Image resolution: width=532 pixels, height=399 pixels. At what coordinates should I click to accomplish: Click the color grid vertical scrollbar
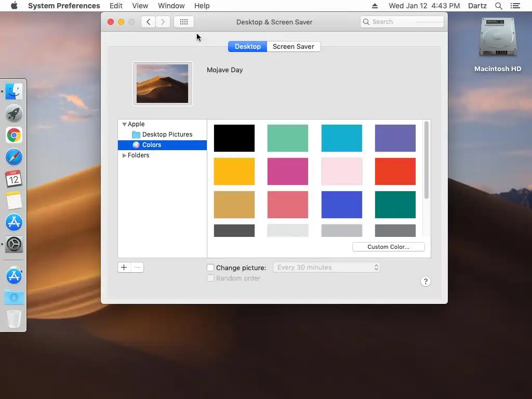tap(427, 160)
